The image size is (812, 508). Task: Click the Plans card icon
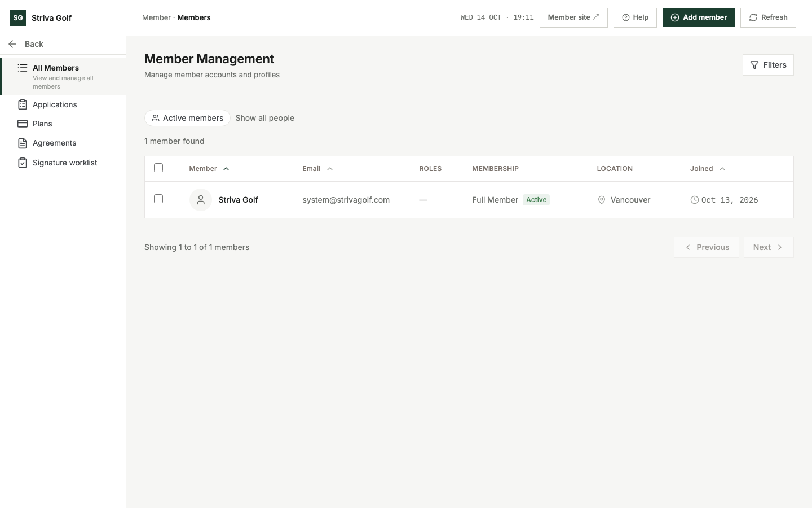coord(23,124)
